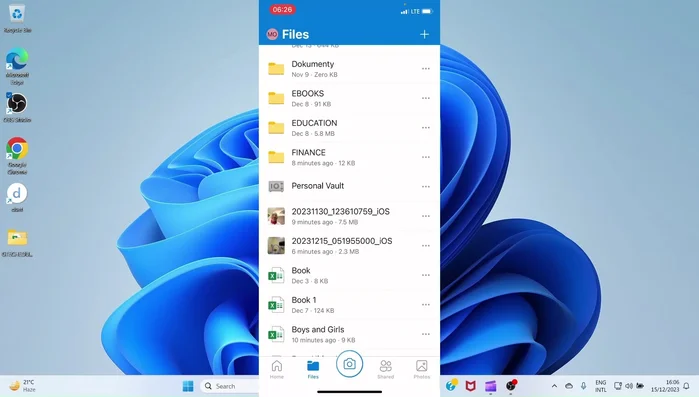Open the Boys and Girls Excel icon
The width and height of the screenshot is (699, 397).
coord(276,334)
